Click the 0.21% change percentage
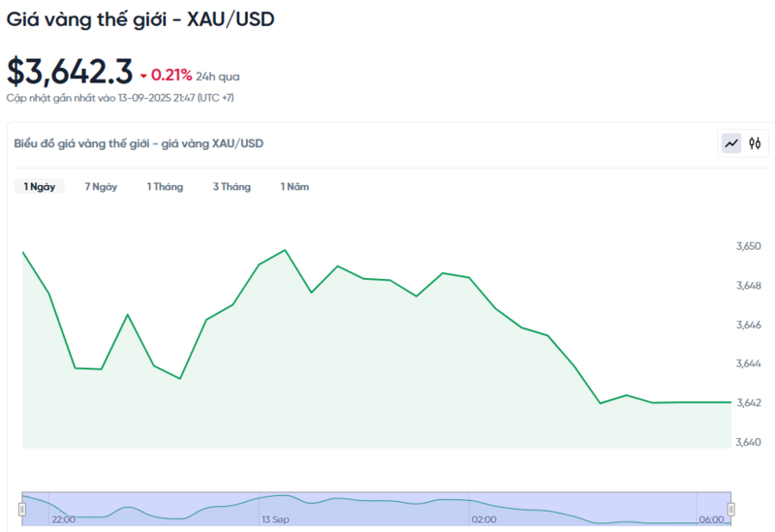Image resolution: width=775 pixels, height=532 pixels. tap(171, 75)
